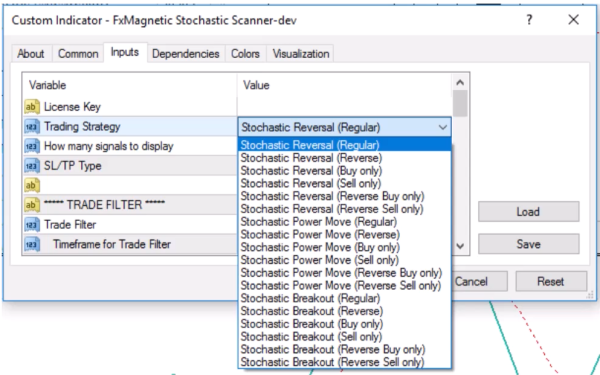Click the signals-to-display row type icon
Image resolution: width=600 pixels, height=375 pixels.
[x=32, y=146]
